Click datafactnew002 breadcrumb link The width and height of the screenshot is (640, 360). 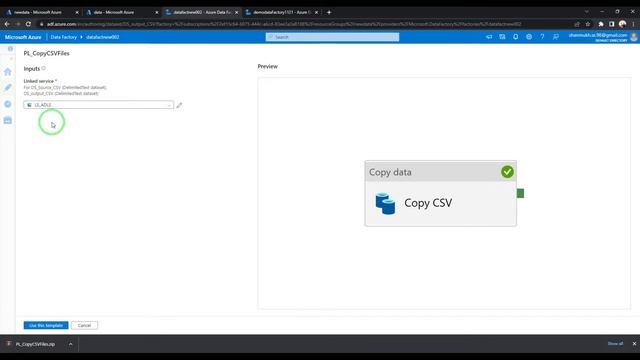pos(102,37)
